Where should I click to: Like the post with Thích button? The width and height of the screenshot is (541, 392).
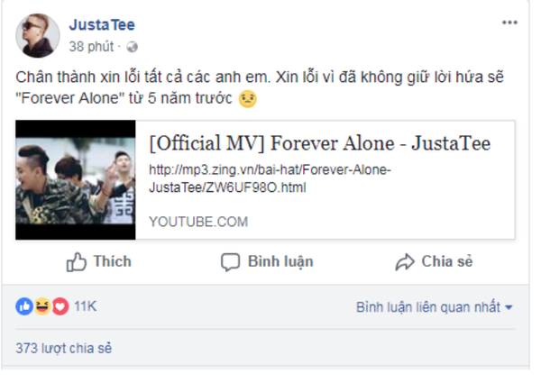point(98,261)
